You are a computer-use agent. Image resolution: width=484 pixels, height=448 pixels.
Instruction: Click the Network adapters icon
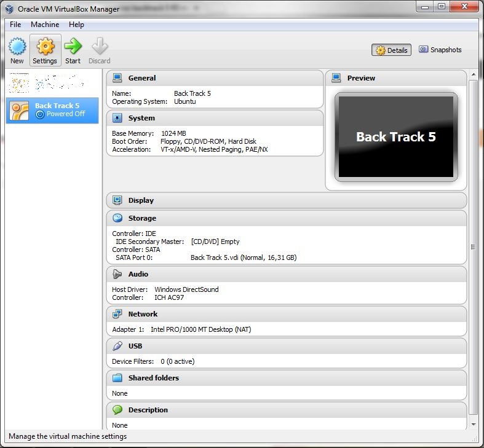click(x=117, y=314)
